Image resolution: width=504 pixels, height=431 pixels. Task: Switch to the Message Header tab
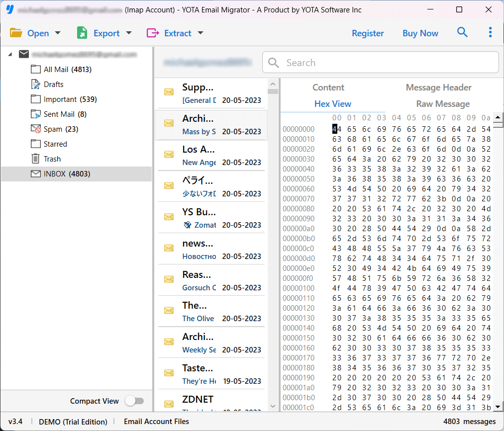(x=438, y=87)
